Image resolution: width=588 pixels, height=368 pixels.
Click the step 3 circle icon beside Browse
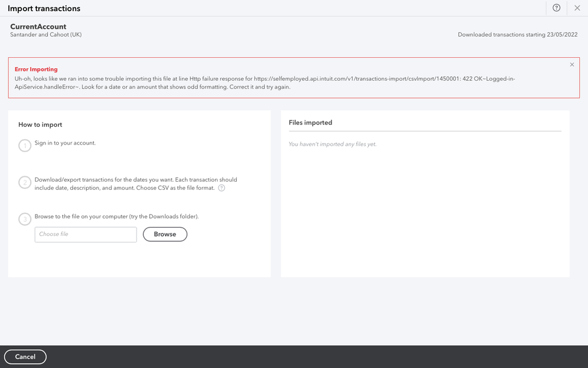25,219
